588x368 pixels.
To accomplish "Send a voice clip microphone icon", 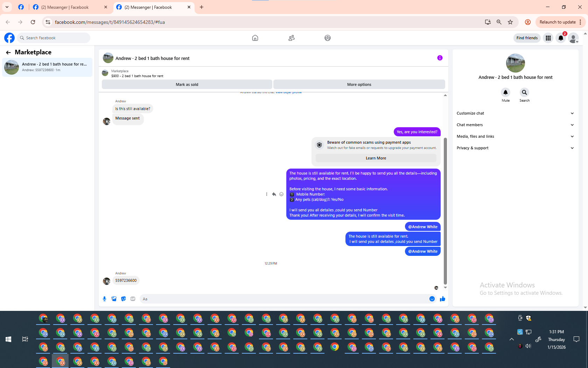I will point(104,299).
